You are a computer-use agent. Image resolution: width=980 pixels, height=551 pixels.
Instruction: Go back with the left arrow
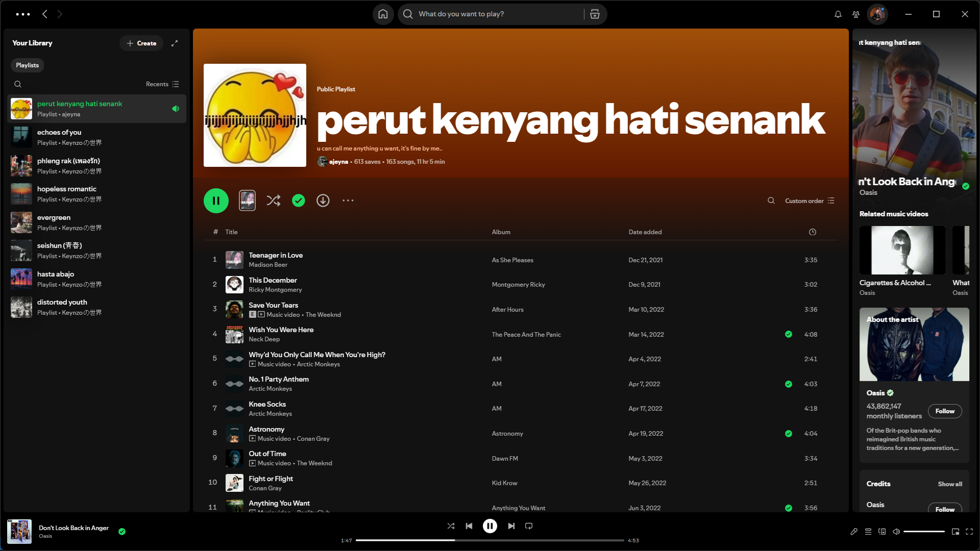click(45, 14)
